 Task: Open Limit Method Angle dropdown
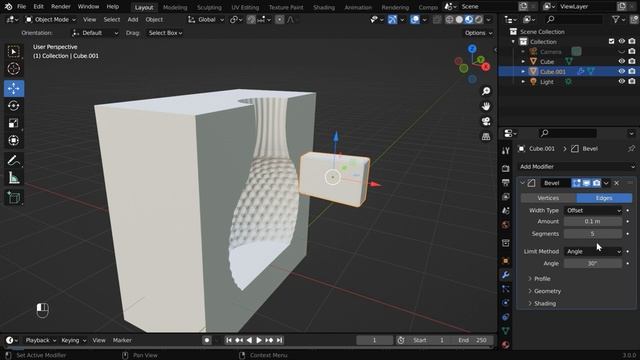tap(593, 251)
